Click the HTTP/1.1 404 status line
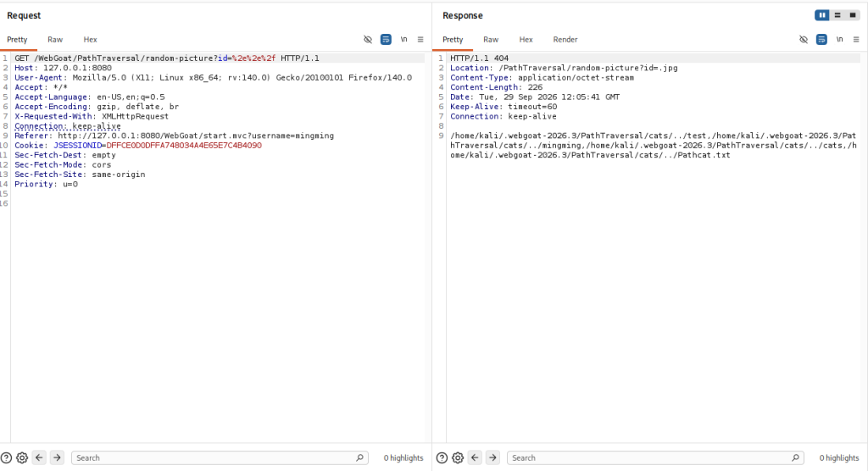The height and width of the screenshot is (471, 868). (480, 58)
